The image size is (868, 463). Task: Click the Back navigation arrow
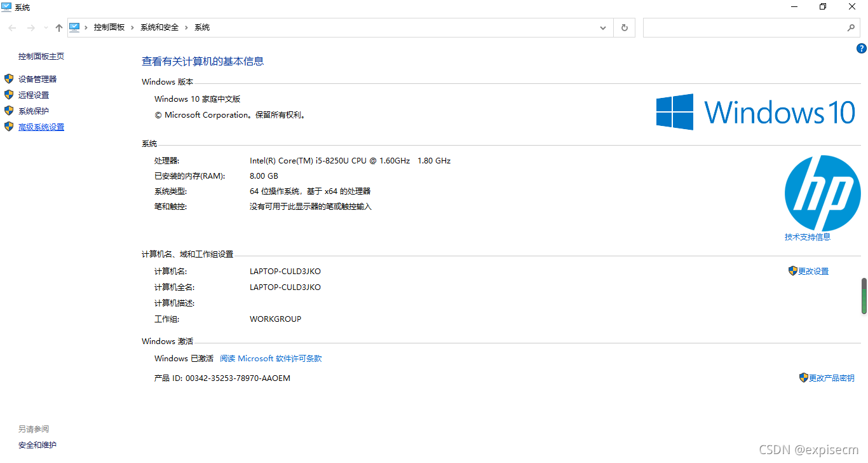[x=12, y=27]
